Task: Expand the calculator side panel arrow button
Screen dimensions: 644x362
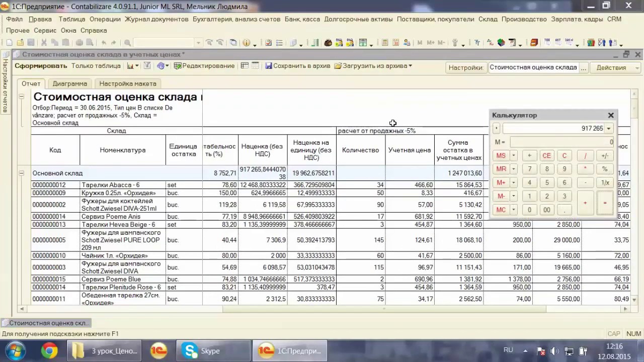Action: [x=496, y=128]
